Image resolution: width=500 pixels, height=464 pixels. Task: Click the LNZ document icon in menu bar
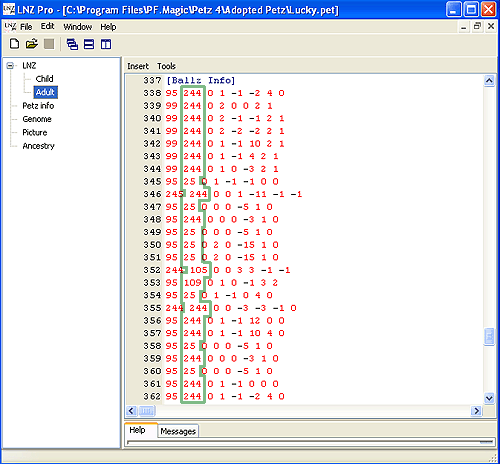point(10,27)
